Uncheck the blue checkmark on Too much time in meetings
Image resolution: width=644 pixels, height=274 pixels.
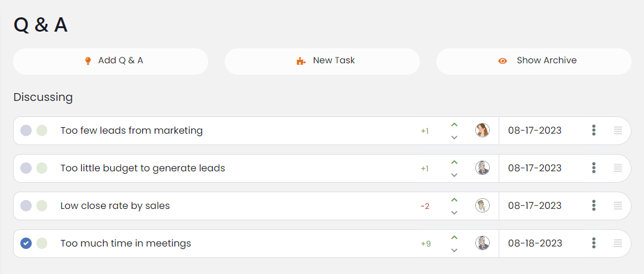(26, 244)
